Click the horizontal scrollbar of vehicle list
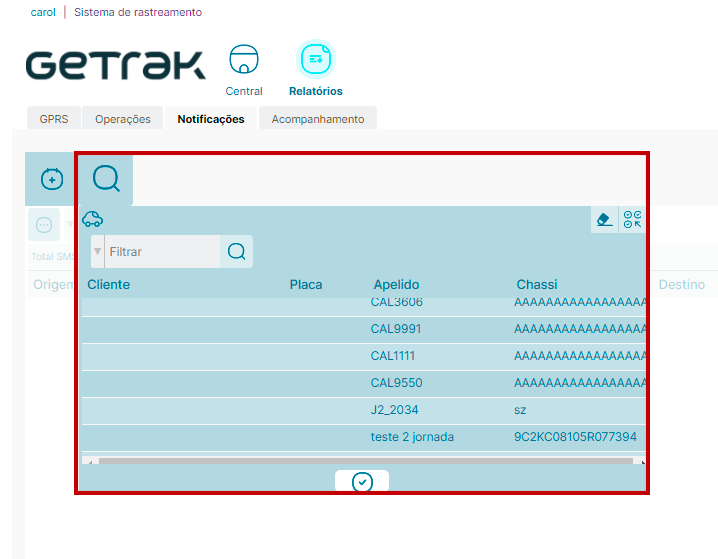The height and width of the screenshot is (559, 718). [x=365, y=461]
